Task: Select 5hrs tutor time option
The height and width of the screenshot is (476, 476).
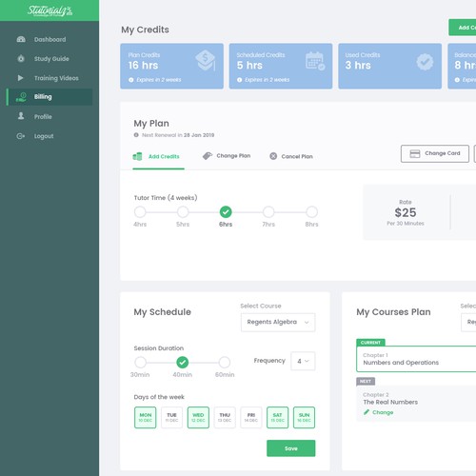Action: (x=183, y=211)
